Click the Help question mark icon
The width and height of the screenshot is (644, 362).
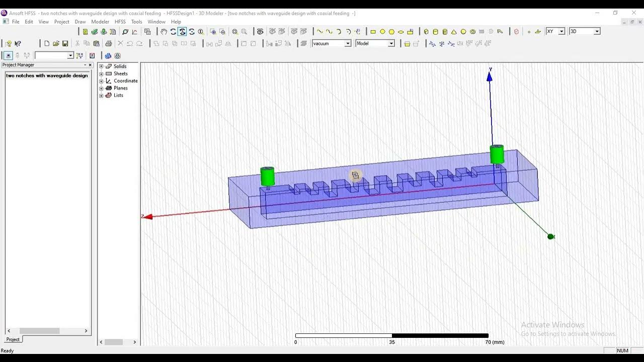coord(9,44)
